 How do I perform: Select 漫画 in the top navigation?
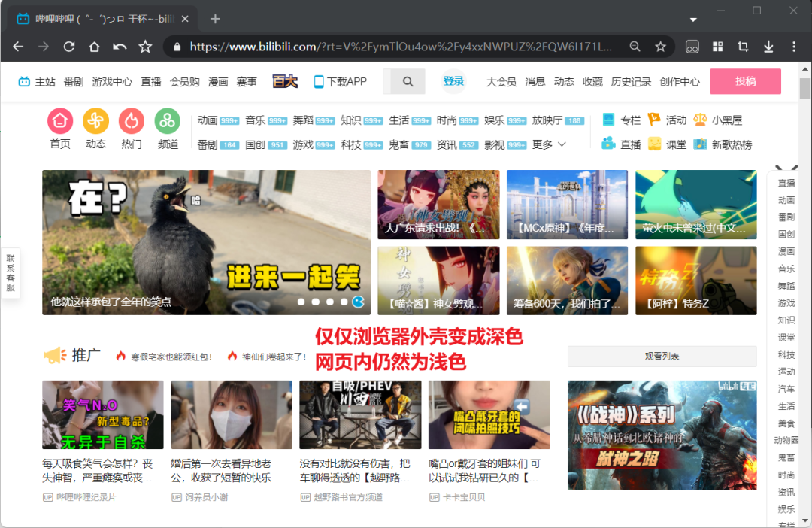(x=218, y=81)
